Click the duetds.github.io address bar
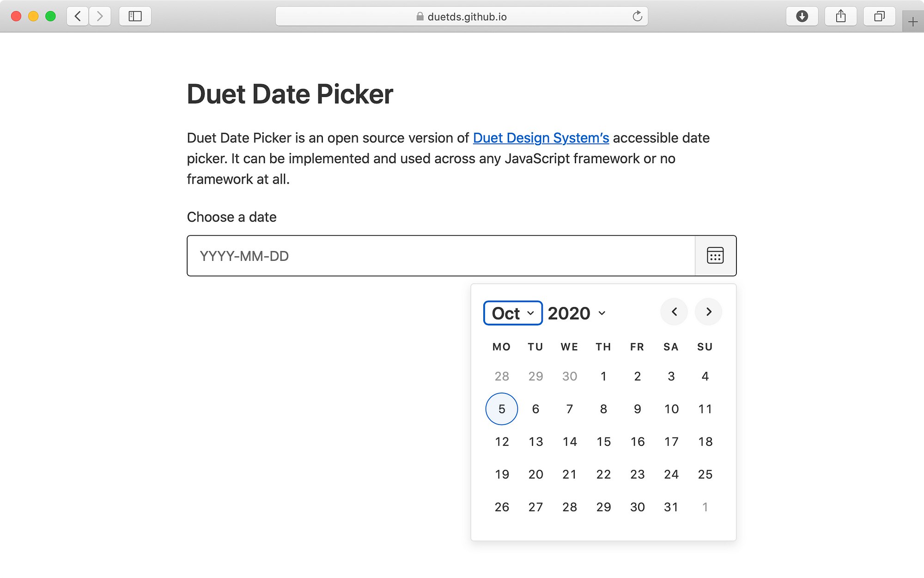The width and height of the screenshot is (924, 578). tap(462, 17)
